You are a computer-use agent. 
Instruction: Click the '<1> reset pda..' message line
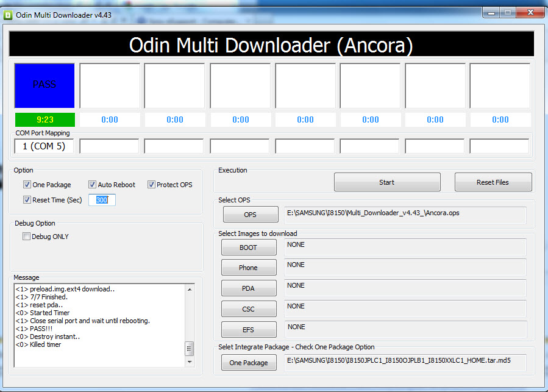coord(39,305)
